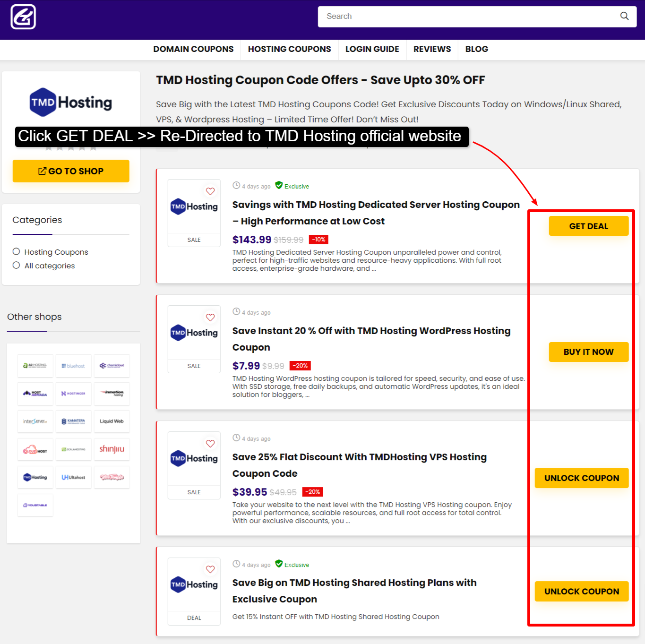The width and height of the screenshot is (645, 644).
Task: Favorite the WordPress Hosting coupon heart
Action: 210,318
